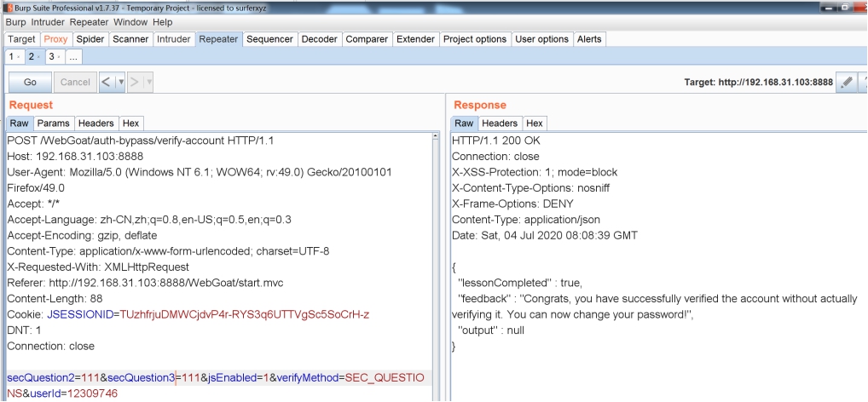The image size is (868, 402).
Task: Click the Content-Type: application/json response header
Action: pyautogui.click(x=526, y=220)
